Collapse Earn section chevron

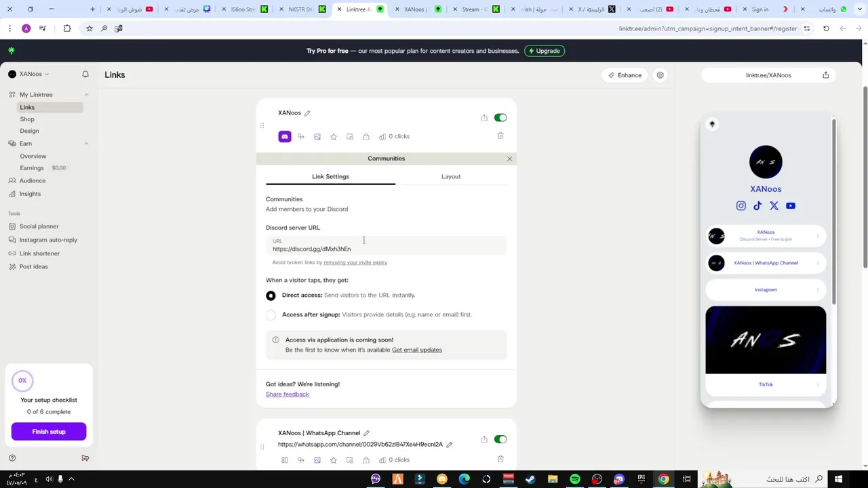(x=86, y=144)
